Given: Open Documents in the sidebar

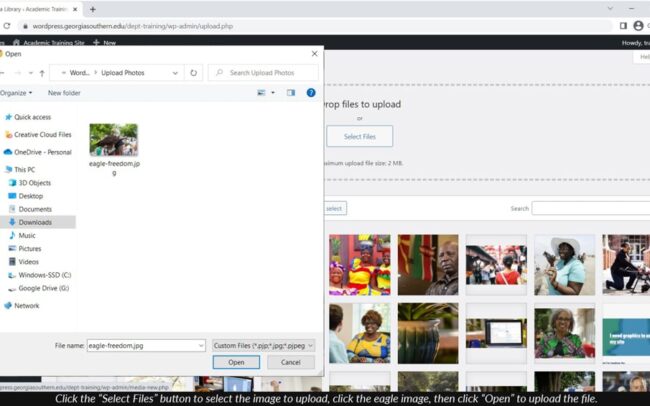Looking at the screenshot, I should pyautogui.click(x=30, y=209).
